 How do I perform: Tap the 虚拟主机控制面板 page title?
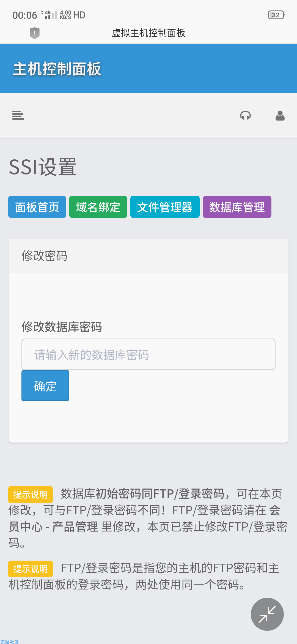click(148, 33)
